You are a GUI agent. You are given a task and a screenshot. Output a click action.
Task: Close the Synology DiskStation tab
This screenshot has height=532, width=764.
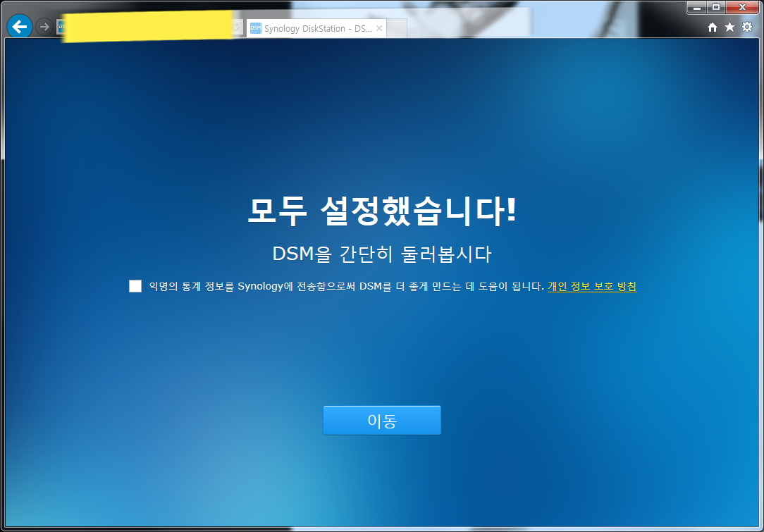[378, 28]
